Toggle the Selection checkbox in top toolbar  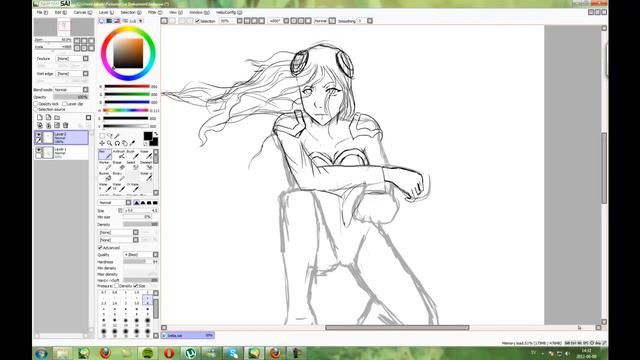point(198,21)
